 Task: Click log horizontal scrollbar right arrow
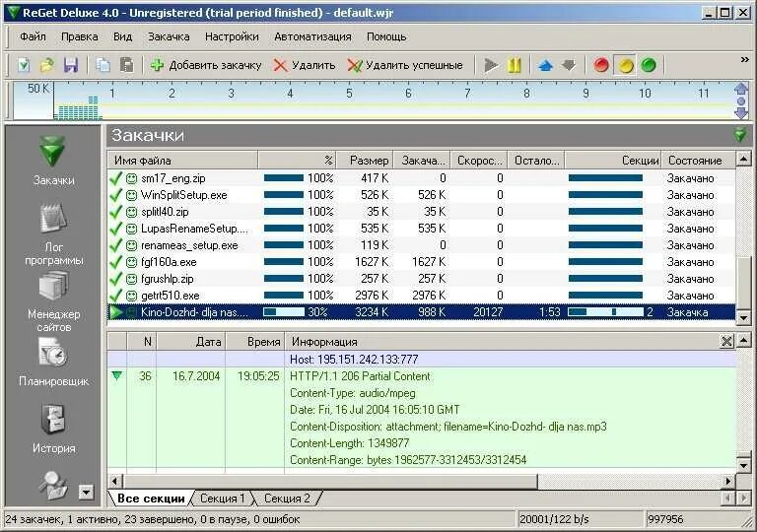pos(728,481)
